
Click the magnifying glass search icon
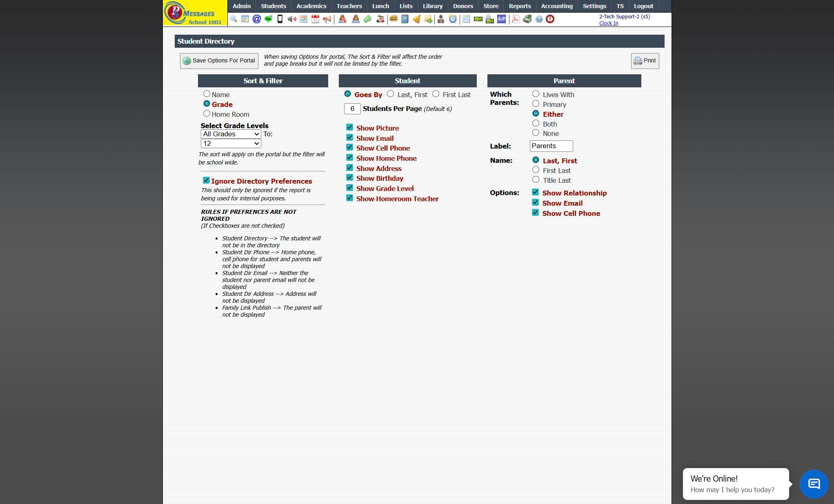pos(234,19)
